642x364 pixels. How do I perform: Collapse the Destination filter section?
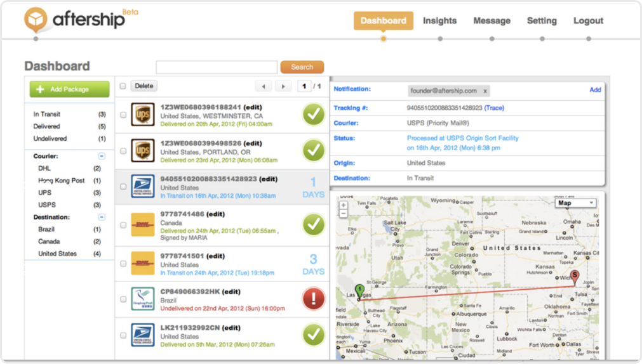pyautogui.click(x=102, y=217)
